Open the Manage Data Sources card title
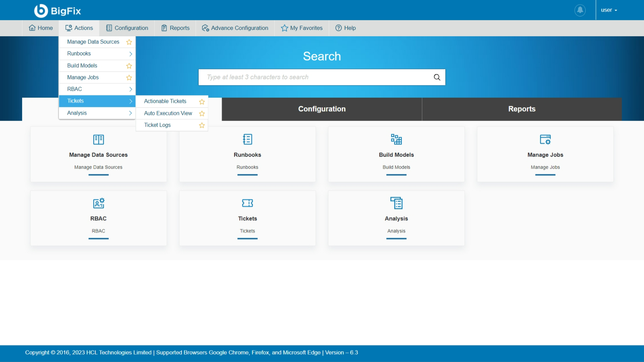The image size is (644, 362). [98, 155]
